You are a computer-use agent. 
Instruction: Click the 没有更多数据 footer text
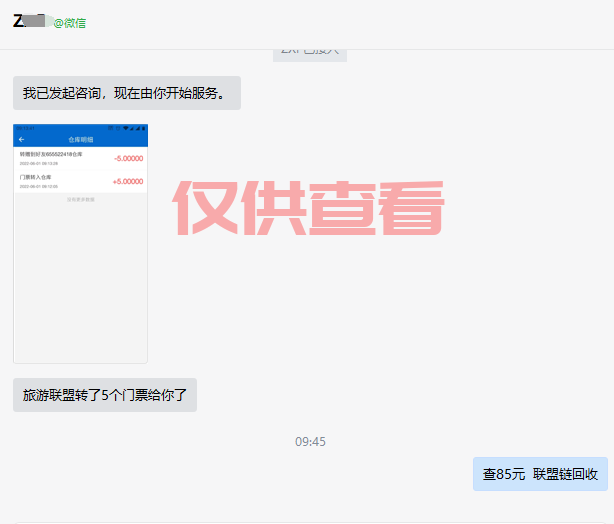[x=80, y=200]
